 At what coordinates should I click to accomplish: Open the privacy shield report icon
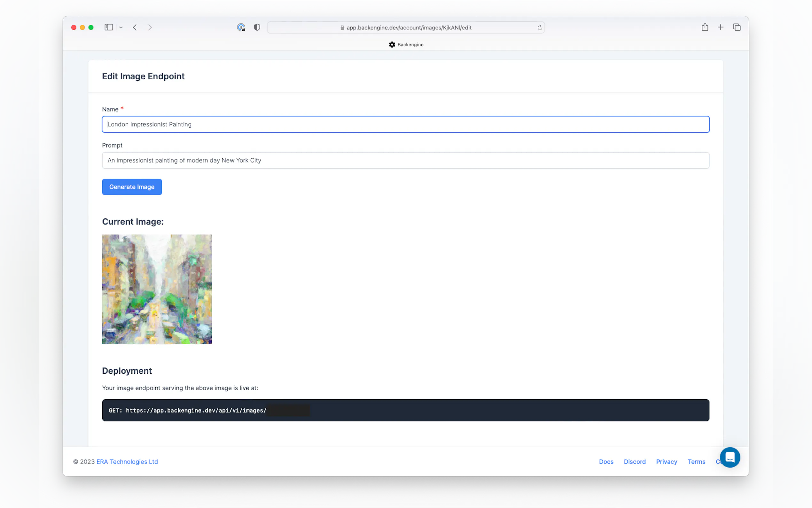coord(257,27)
